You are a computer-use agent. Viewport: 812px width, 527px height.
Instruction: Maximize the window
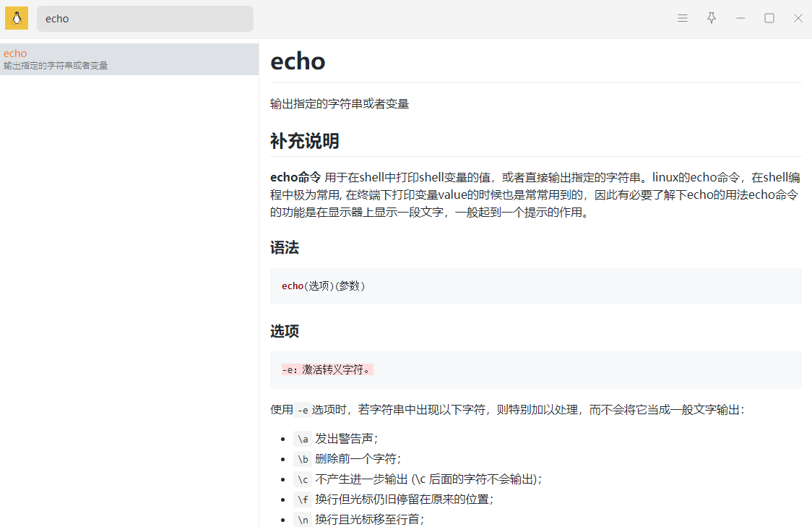[x=769, y=18]
